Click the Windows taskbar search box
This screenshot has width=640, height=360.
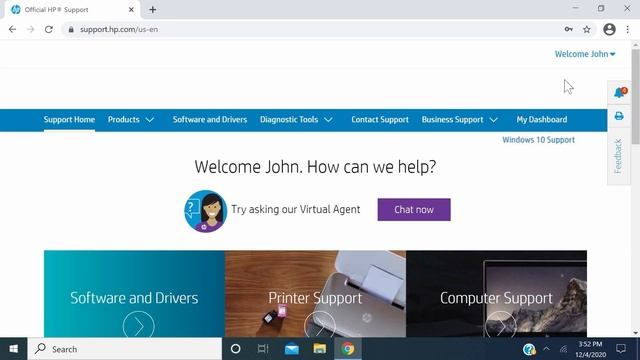125,349
